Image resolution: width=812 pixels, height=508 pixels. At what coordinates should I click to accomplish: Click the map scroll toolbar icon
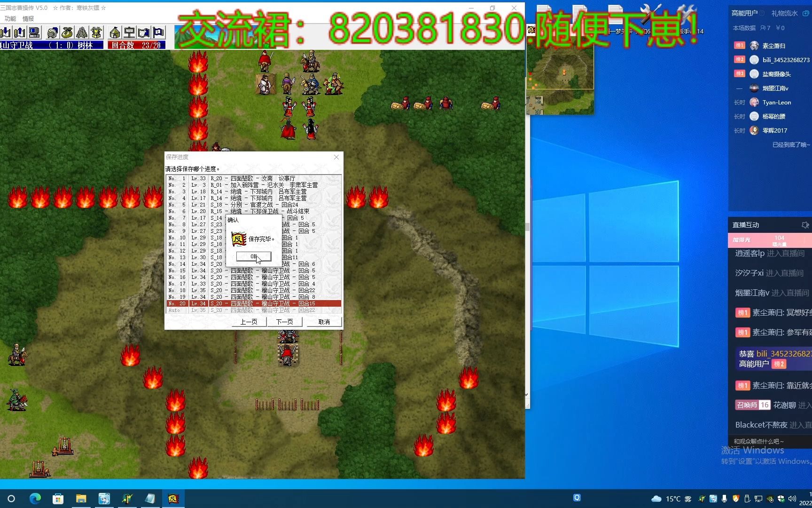(144, 32)
